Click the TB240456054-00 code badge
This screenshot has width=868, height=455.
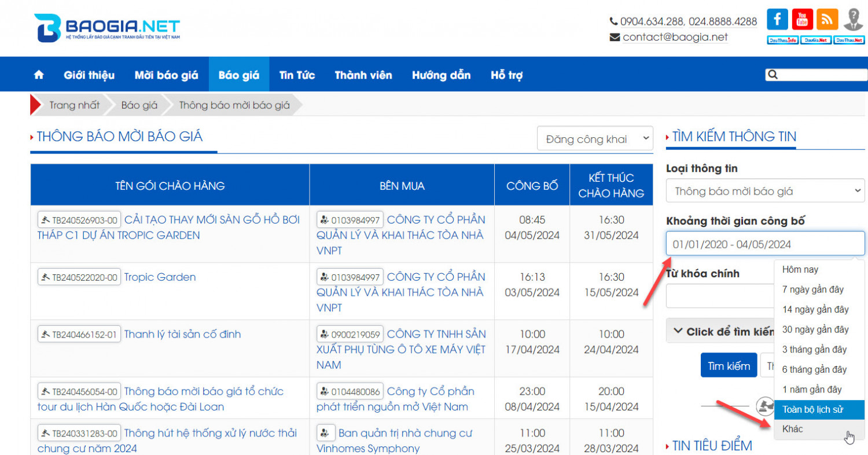pos(79,392)
